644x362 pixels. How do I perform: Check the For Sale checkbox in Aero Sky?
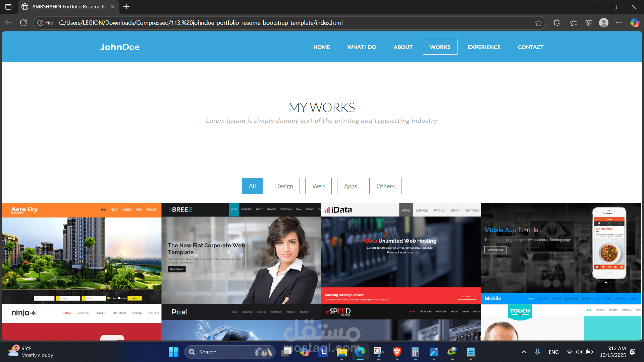point(119,298)
